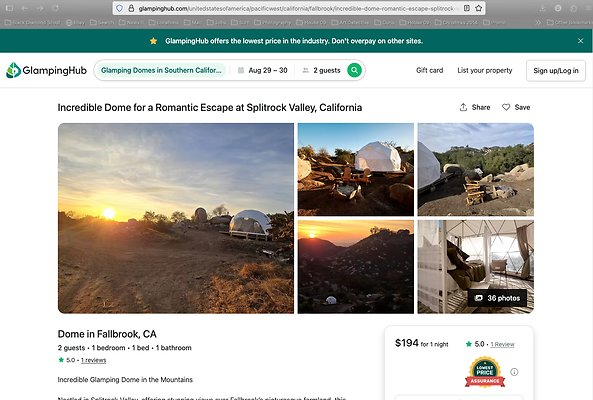Click the browser address bar URL

(x=295, y=8)
